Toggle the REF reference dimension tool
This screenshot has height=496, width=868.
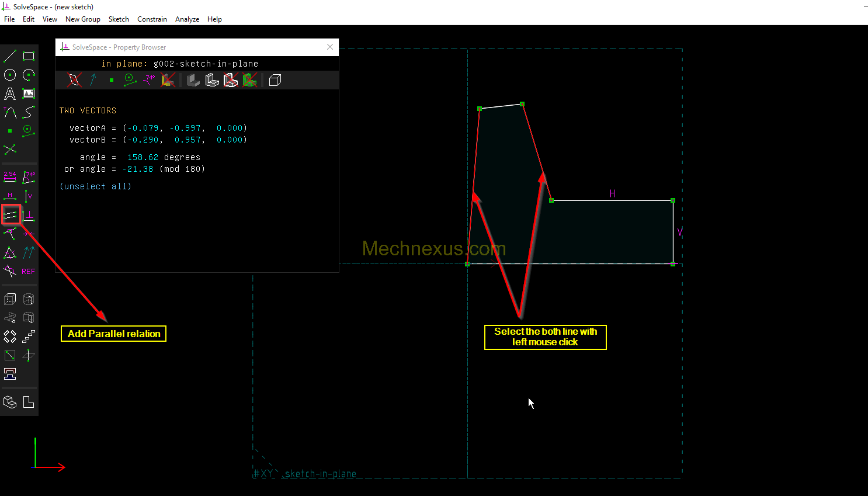tap(29, 271)
